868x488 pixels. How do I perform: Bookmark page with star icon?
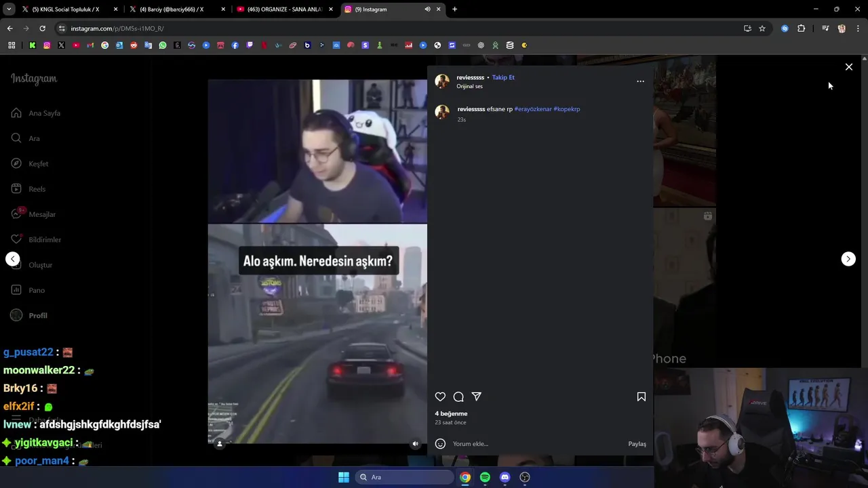coord(762,28)
